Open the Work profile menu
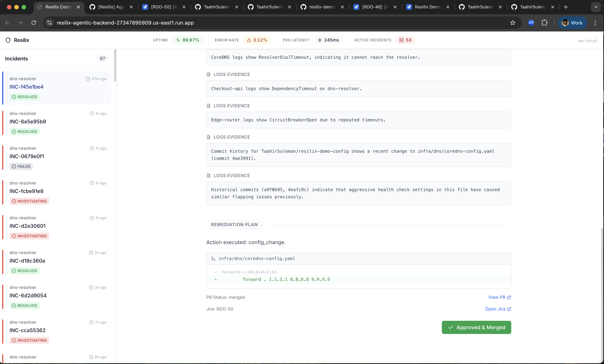This screenshot has height=364, width=604. click(x=572, y=23)
